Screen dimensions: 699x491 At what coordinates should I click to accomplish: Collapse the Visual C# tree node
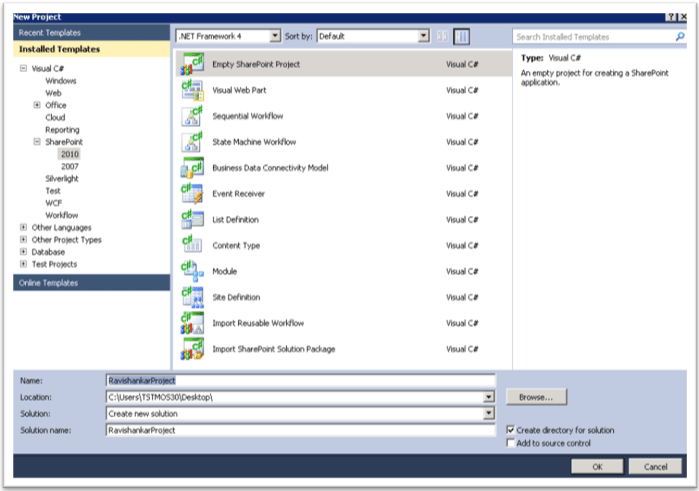(23, 68)
